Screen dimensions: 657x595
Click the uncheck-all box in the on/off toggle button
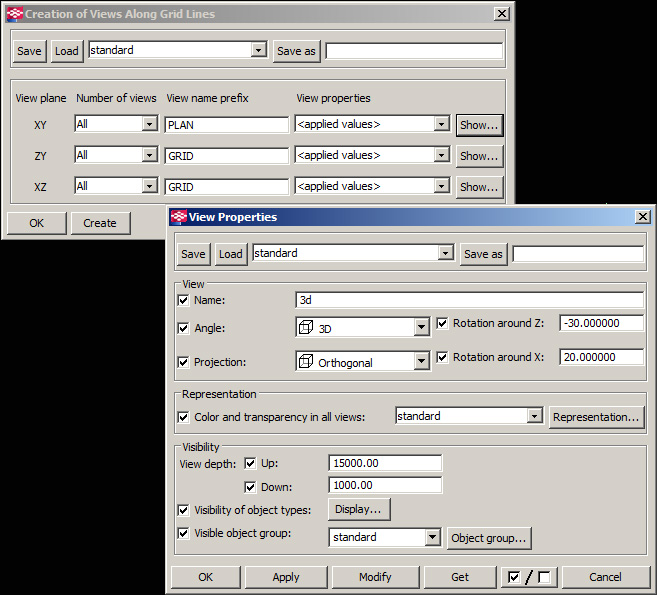(x=544, y=577)
